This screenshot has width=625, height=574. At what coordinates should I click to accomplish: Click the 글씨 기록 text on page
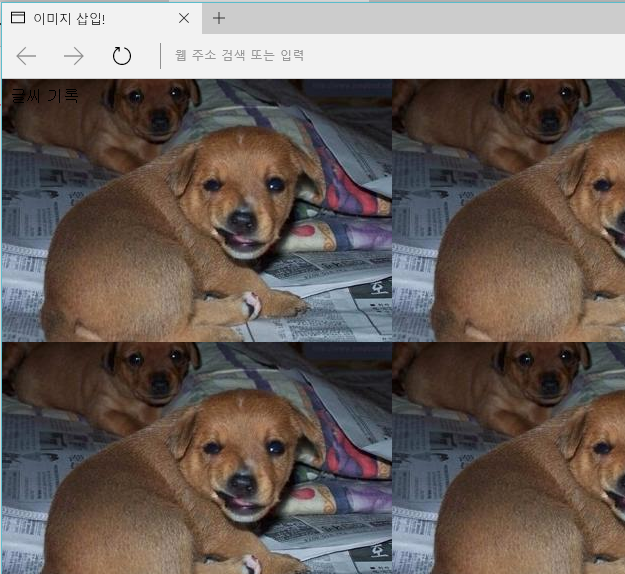click(x=45, y=96)
